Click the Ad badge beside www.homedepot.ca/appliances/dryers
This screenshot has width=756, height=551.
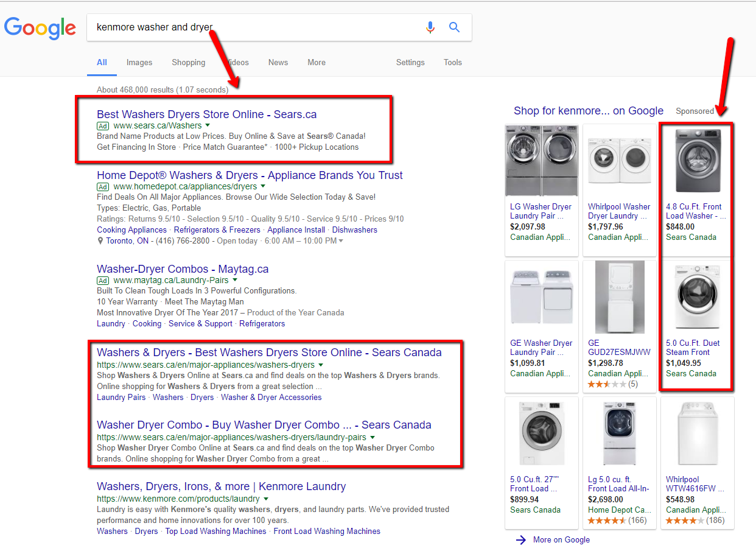pos(103,187)
